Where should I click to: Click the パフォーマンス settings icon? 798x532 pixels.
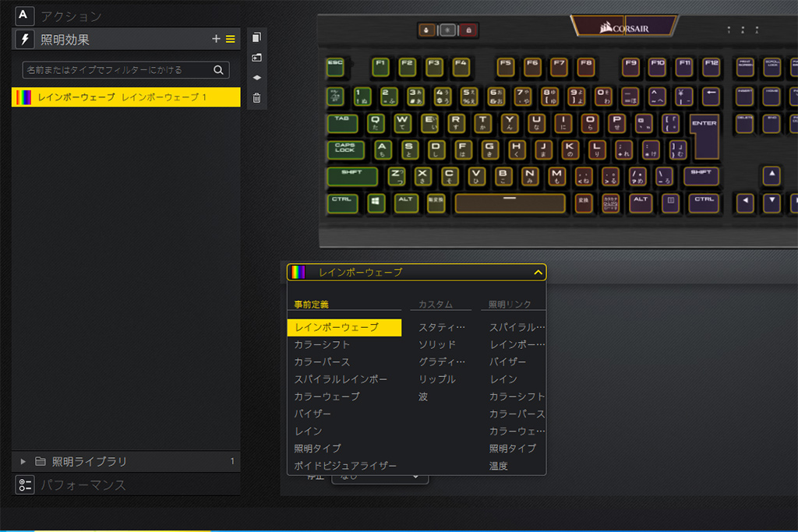coord(25,485)
